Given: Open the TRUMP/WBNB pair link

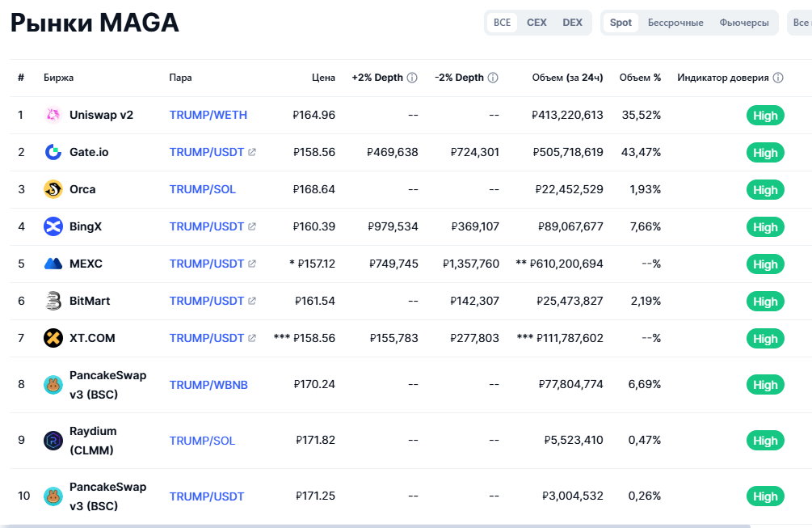Looking at the screenshot, I should click(x=208, y=385).
